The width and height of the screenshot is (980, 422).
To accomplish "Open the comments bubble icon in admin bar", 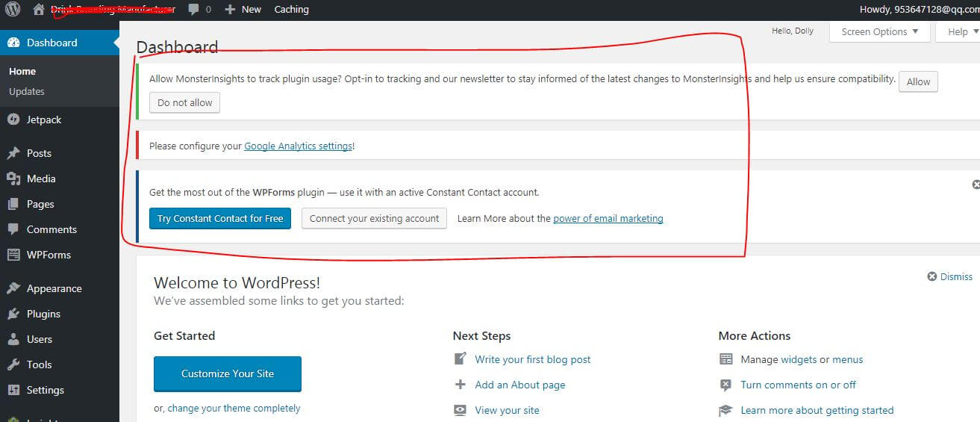I will 194,10.
